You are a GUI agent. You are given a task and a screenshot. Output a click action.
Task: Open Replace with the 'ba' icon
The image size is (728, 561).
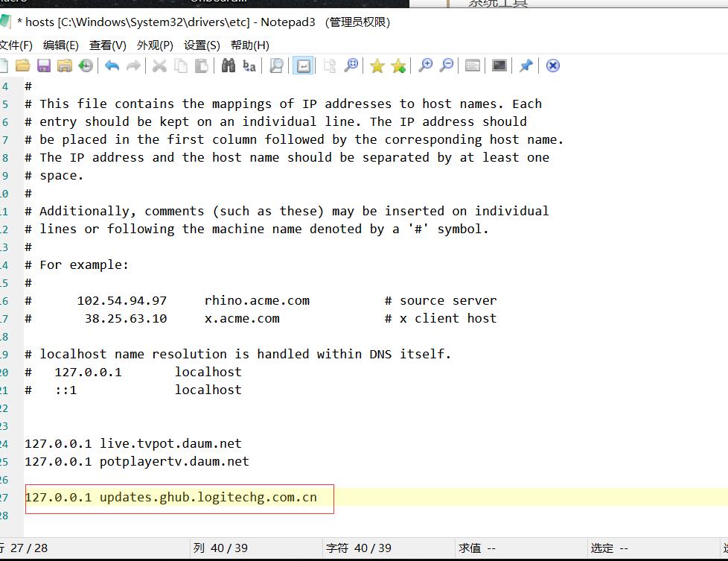pyautogui.click(x=249, y=66)
